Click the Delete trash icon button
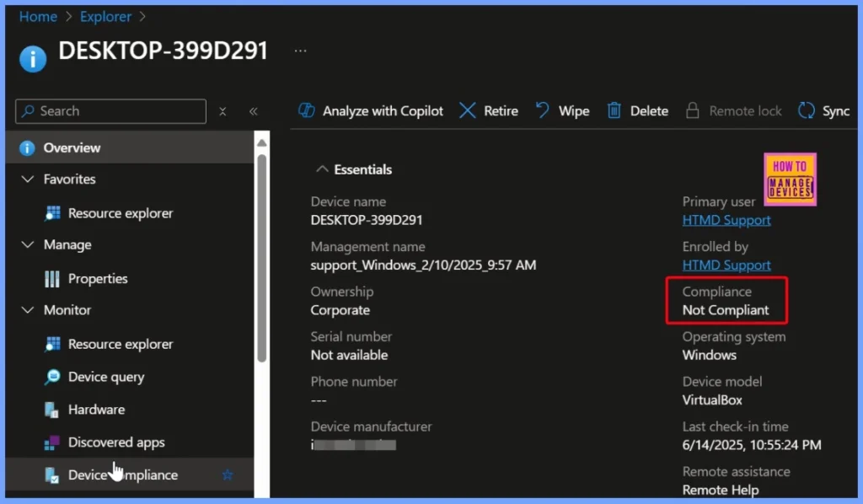 click(x=638, y=111)
